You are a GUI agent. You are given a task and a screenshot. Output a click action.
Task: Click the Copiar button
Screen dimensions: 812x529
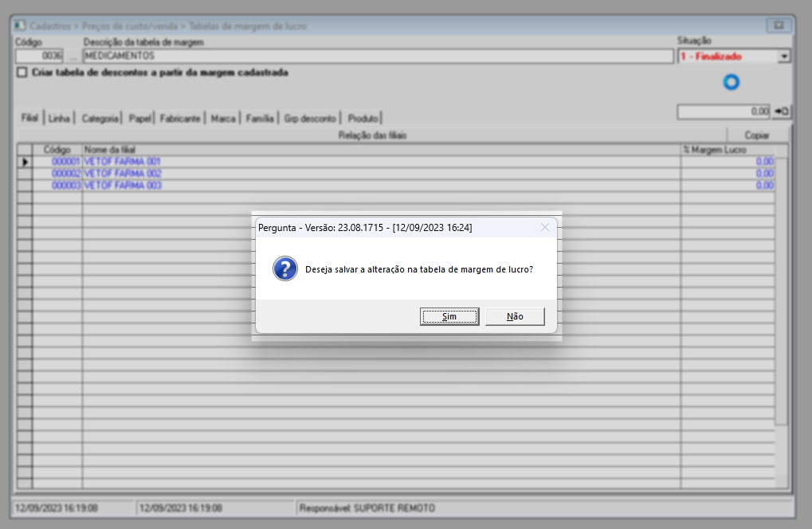pos(757,135)
